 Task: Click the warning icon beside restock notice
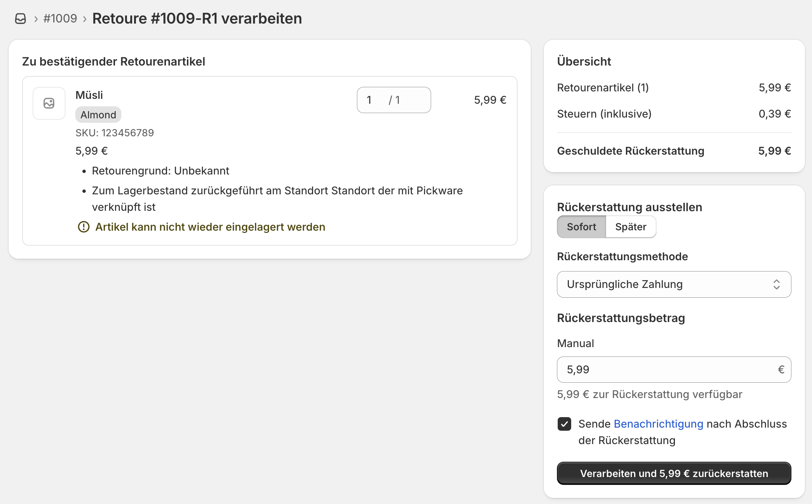pos(84,227)
